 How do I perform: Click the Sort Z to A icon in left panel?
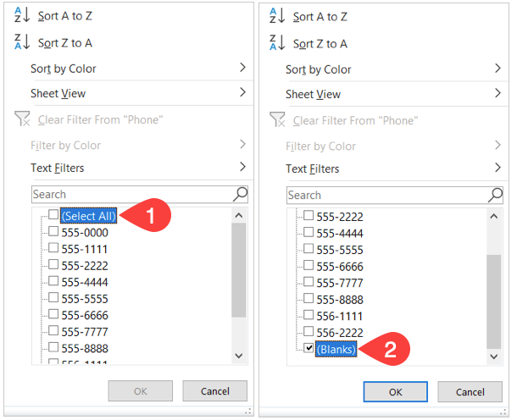pos(21,42)
